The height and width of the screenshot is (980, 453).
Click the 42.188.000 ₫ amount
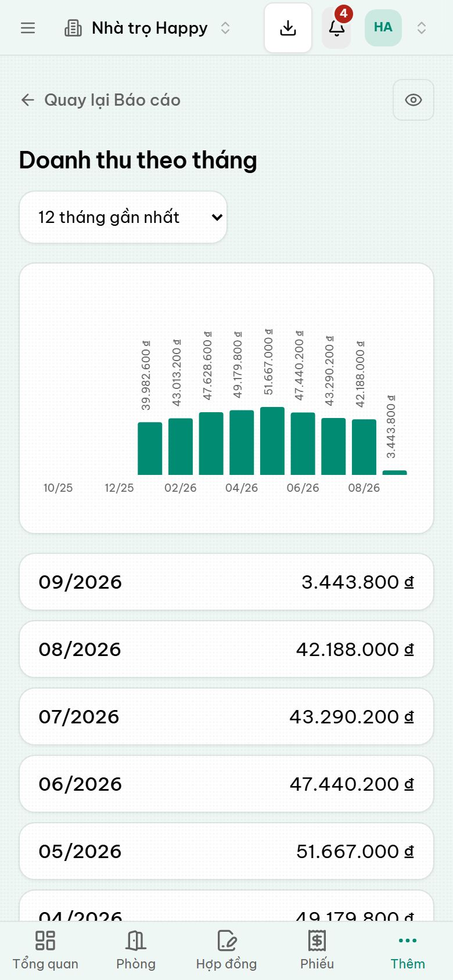(355, 649)
